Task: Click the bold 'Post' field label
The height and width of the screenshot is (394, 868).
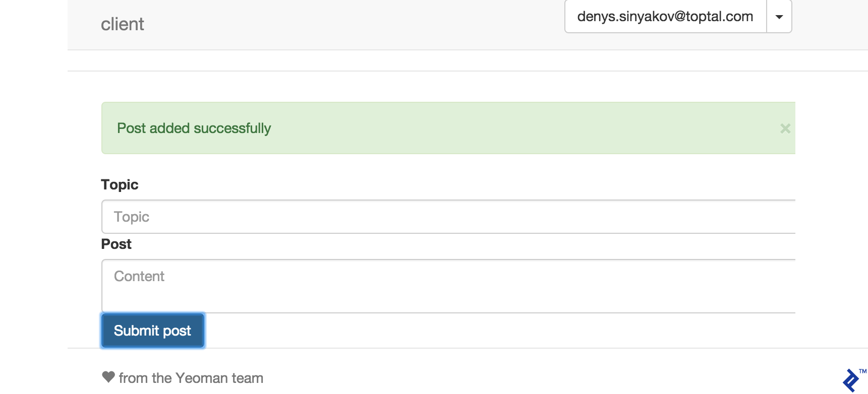Action: pos(116,244)
